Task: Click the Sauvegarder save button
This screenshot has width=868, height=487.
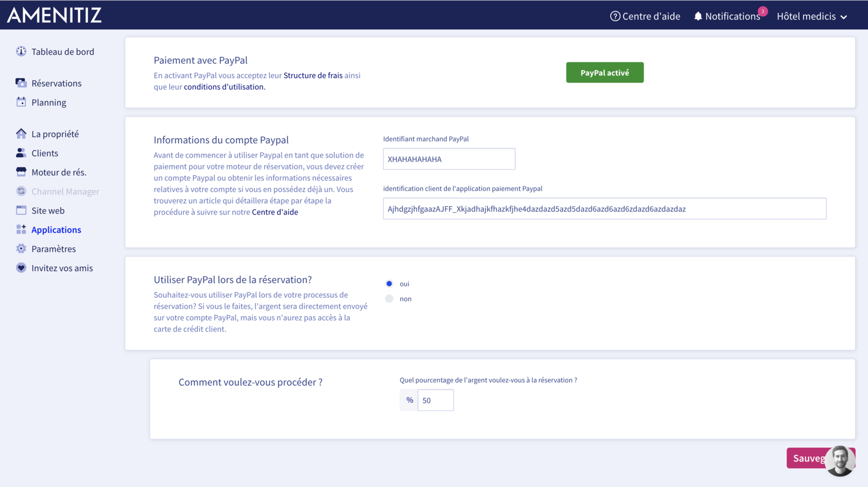Action: click(821, 458)
